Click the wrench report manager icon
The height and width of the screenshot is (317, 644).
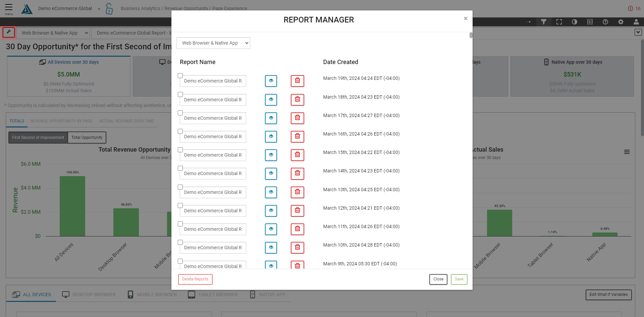[x=9, y=33]
